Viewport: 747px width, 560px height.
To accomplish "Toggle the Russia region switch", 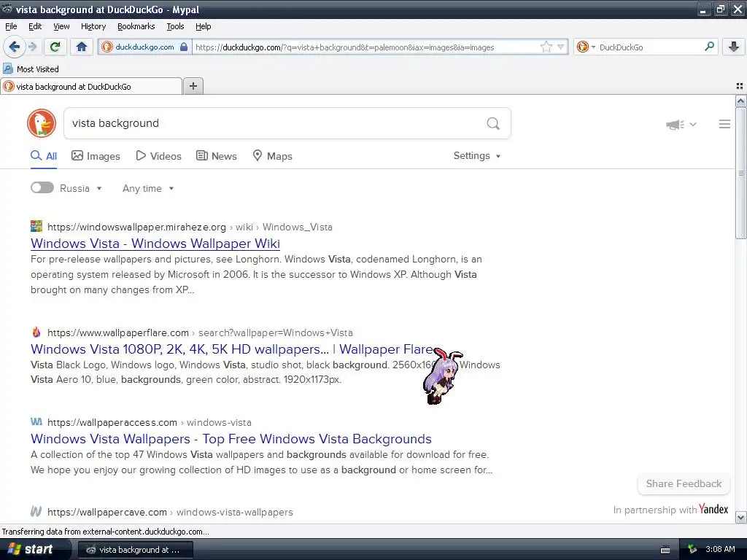I will 42,187.
